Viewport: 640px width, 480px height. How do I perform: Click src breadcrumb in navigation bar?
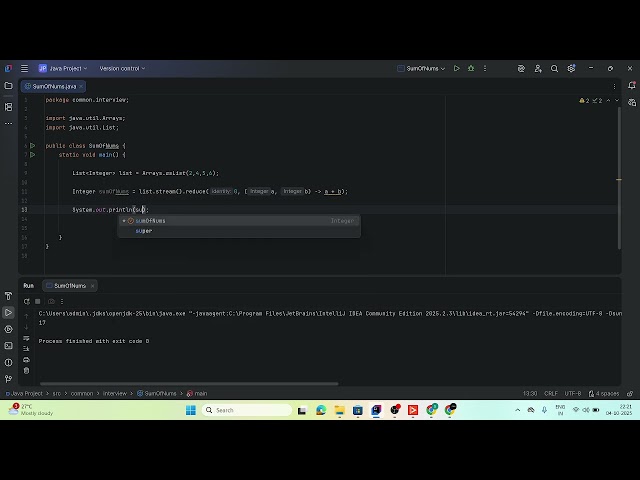click(57, 393)
